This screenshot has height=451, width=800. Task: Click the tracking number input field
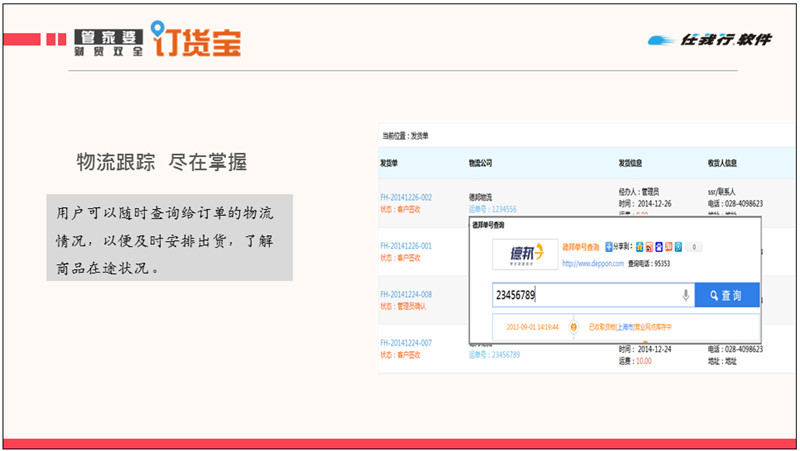(585, 295)
